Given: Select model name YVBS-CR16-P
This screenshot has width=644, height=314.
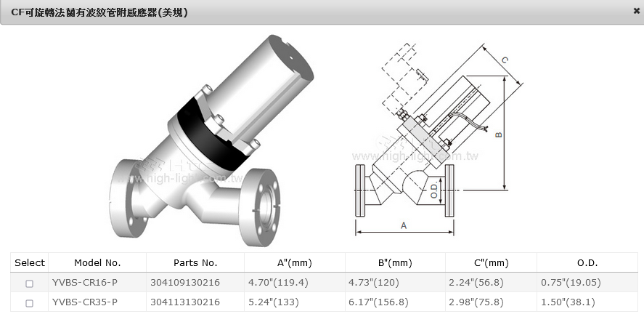Looking at the screenshot, I should pos(84,282).
